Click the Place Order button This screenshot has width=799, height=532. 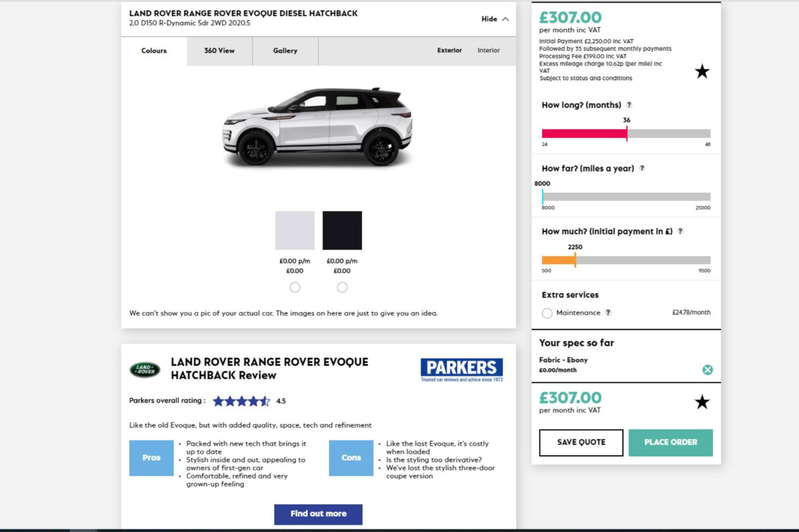point(670,442)
